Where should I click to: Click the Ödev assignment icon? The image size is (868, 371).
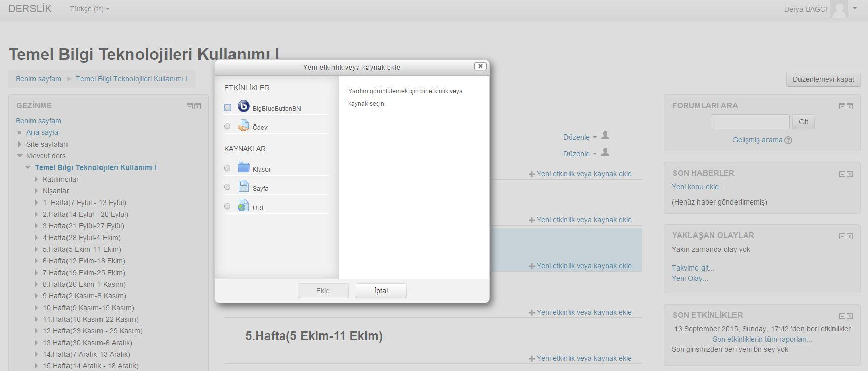coord(244,125)
